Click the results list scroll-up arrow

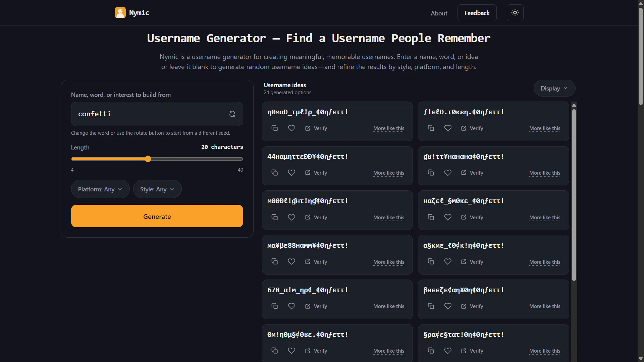click(x=574, y=105)
